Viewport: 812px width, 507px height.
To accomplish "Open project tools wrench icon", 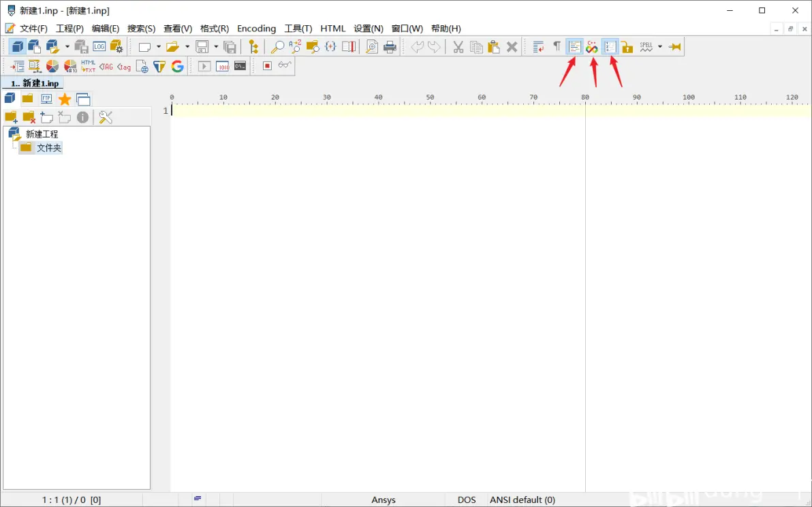I will click(x=106, y=118).
